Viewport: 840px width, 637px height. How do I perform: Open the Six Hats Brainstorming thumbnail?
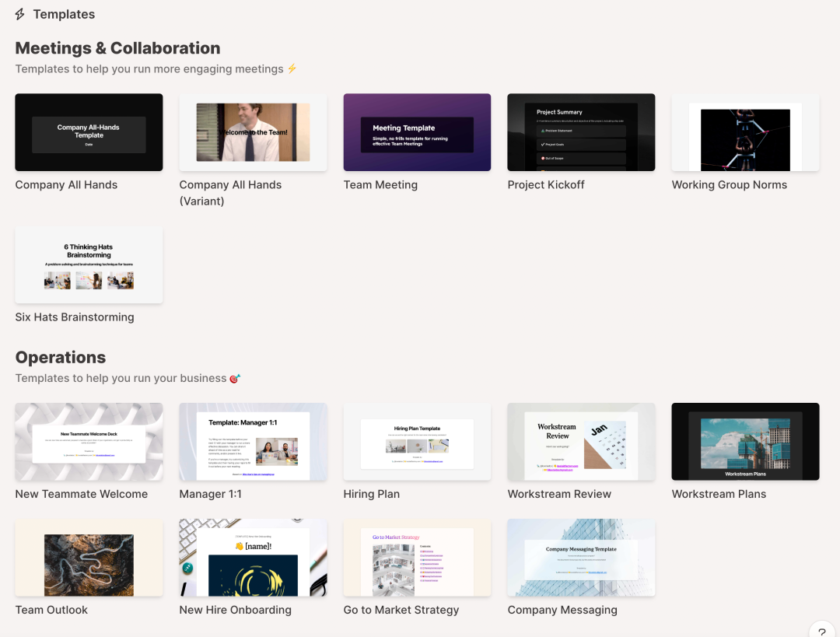(x=89, y=265)
